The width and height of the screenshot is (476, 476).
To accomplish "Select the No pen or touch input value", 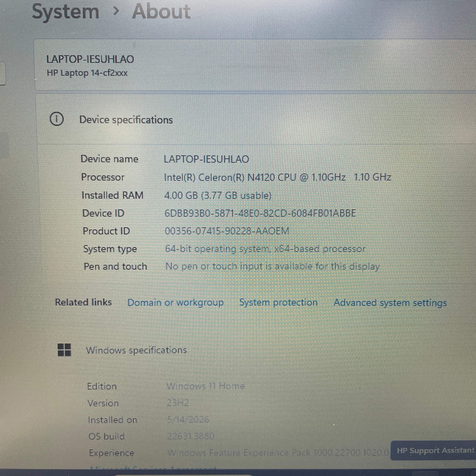I will [273, 266].
